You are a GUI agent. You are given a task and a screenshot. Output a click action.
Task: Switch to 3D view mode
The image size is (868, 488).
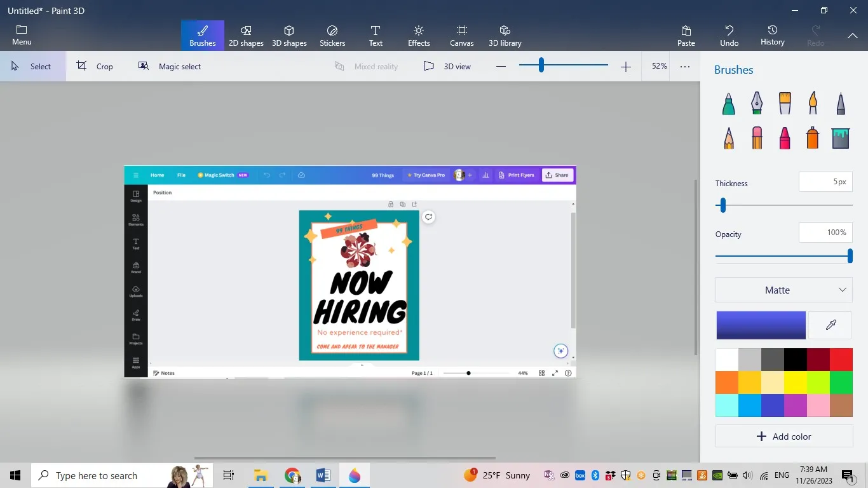point(447,66)
